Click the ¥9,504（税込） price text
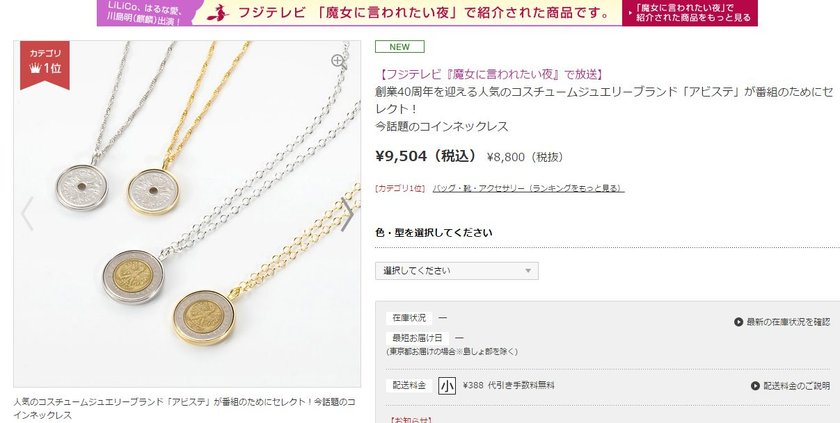Screen dimensions: 840x423 tap(426, 156)
